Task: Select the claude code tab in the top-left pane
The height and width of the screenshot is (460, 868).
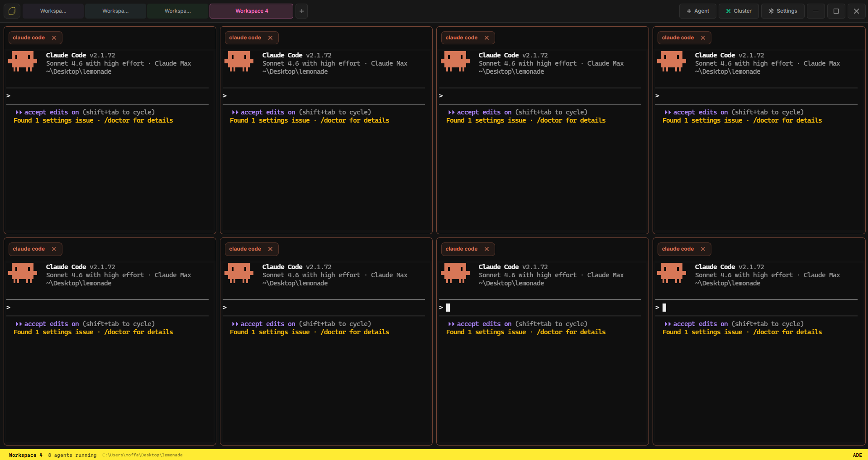Action: 29,38
